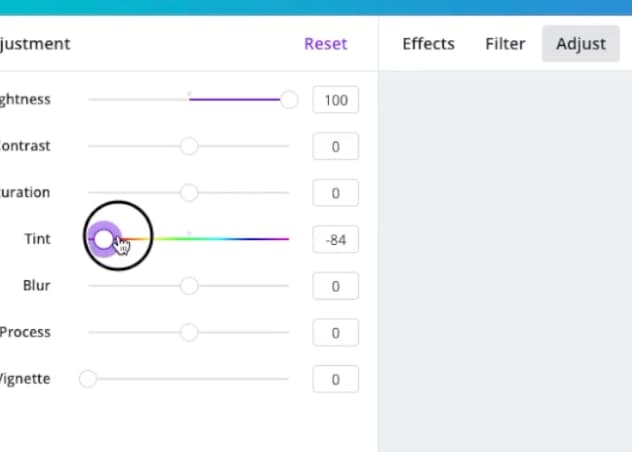Click the Tint slider handle
The image size is (632, 452).
click(x=104, y=239)
